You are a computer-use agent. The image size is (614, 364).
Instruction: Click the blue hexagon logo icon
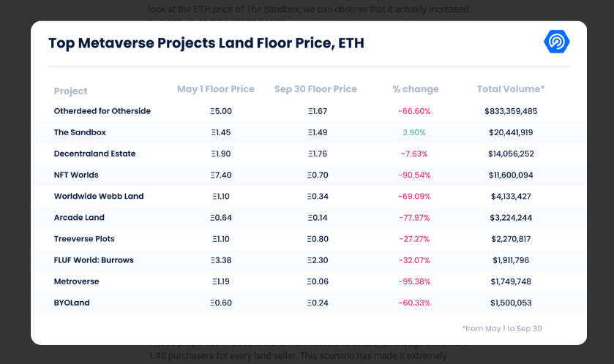point(556,42)
